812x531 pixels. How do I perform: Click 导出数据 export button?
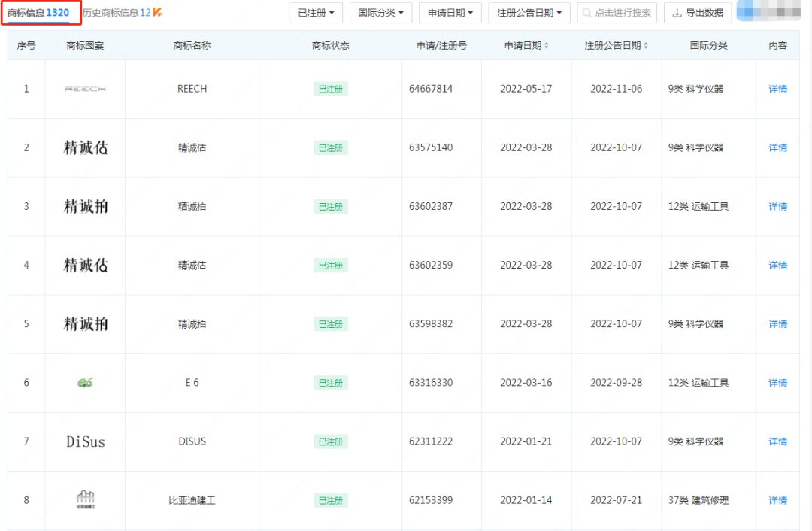(x=698, y=13)
